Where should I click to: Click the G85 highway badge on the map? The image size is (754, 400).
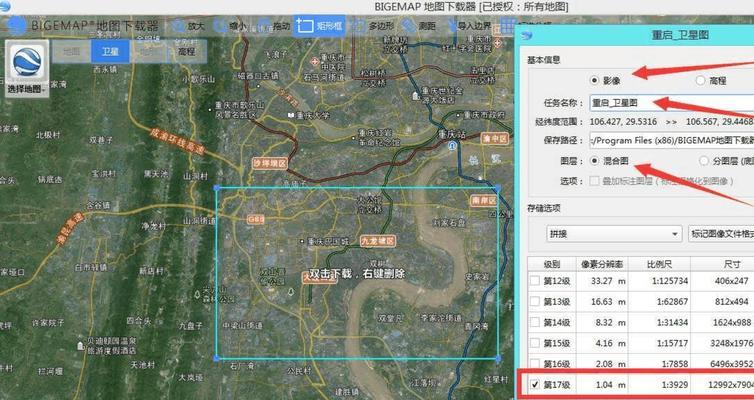tap(256, 220)
